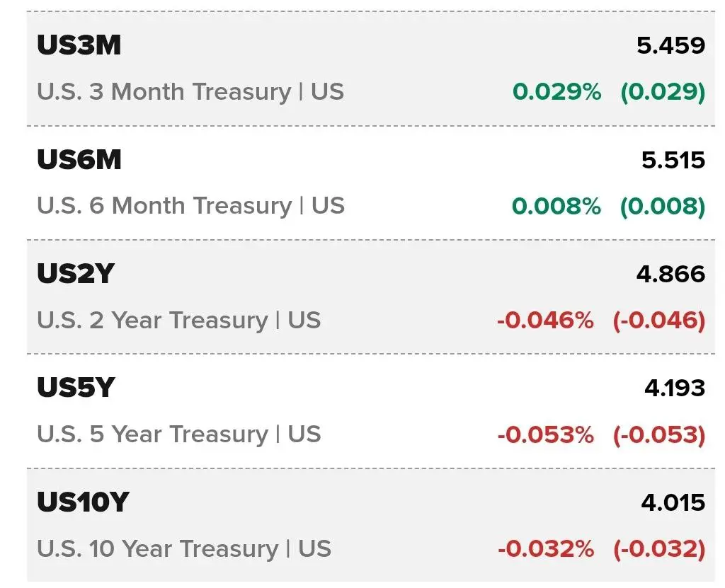Select U.S. 5 Year Treasury description
Image resolution: width=725 pixels, height=588 pixels.
click(x=179, y=434)
